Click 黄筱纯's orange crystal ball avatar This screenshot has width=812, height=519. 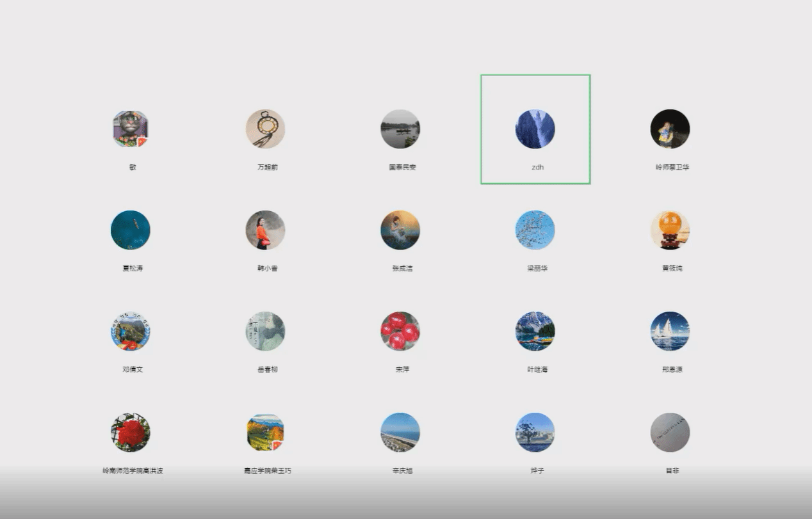[x=670, y=230]
